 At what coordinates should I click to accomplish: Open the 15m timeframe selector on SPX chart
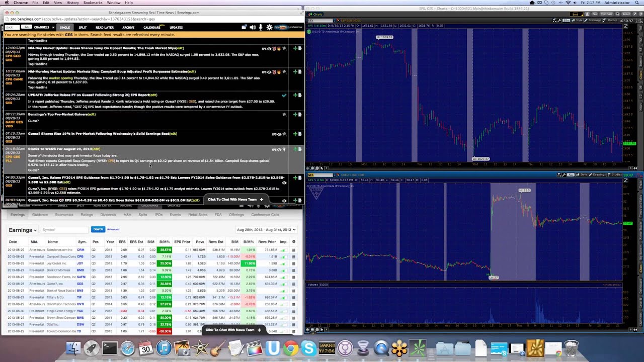click(567, 21)
